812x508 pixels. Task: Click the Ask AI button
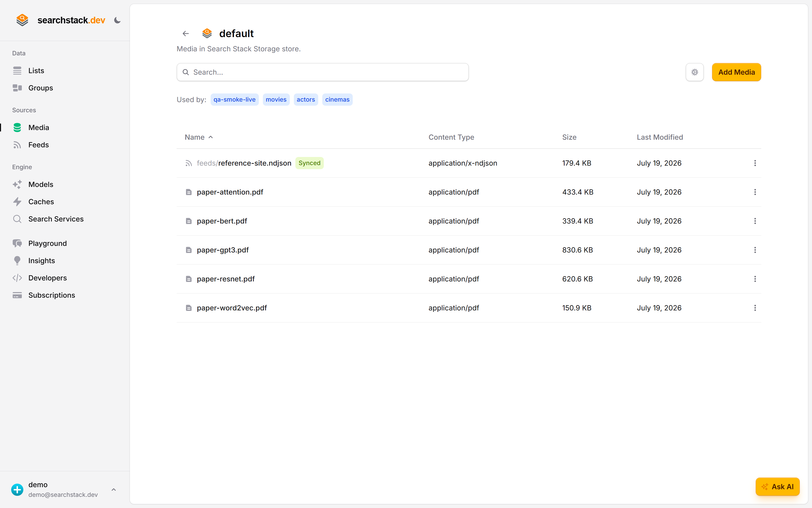click(x=777, y=486)
